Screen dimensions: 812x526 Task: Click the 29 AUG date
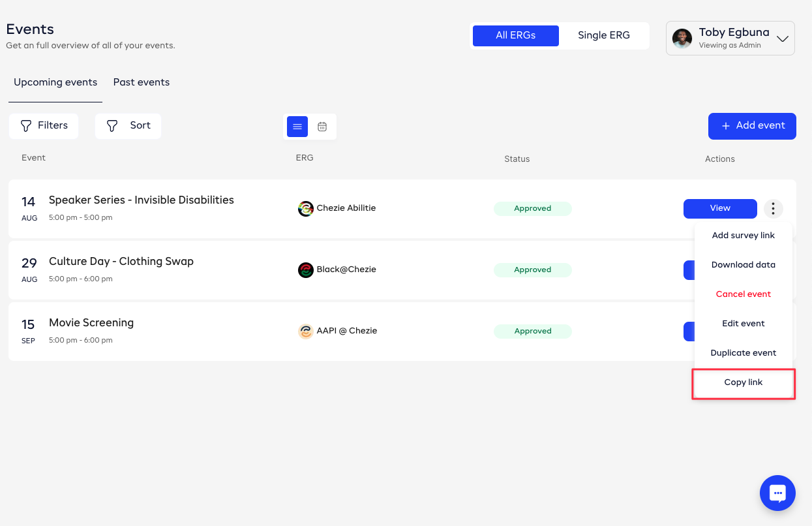[x=29, y=270]
